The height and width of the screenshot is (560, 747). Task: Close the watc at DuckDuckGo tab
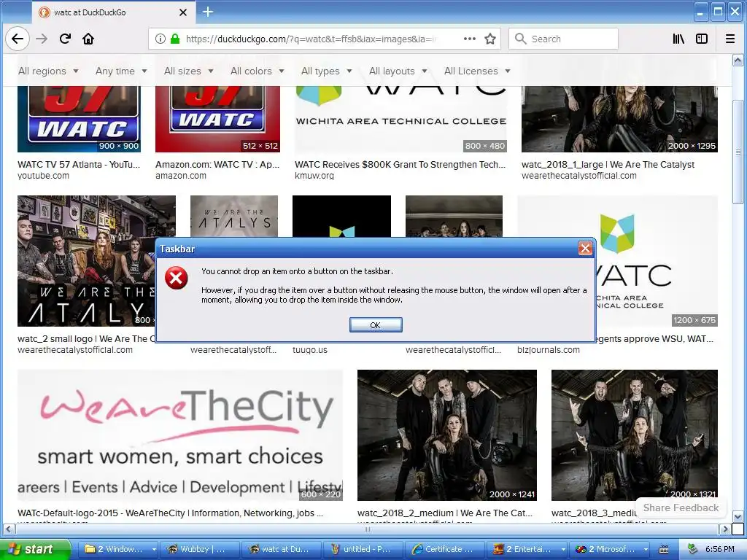click(183, 12)
